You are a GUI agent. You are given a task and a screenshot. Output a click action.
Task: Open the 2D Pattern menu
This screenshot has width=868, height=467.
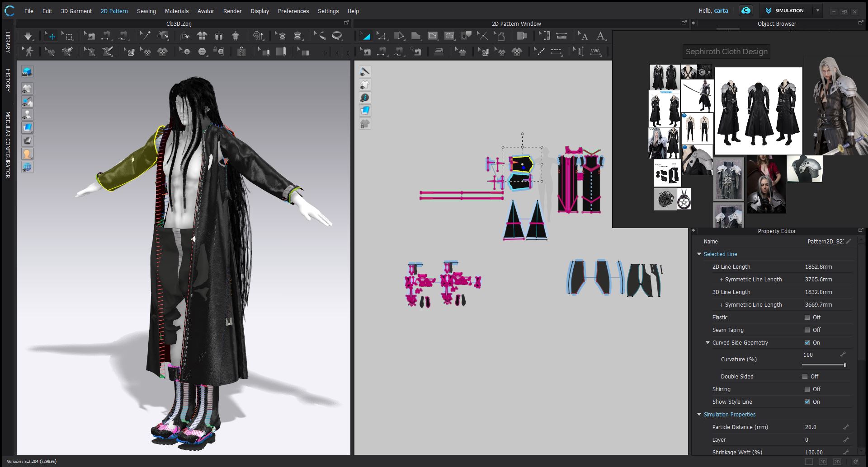coord(114,11)
